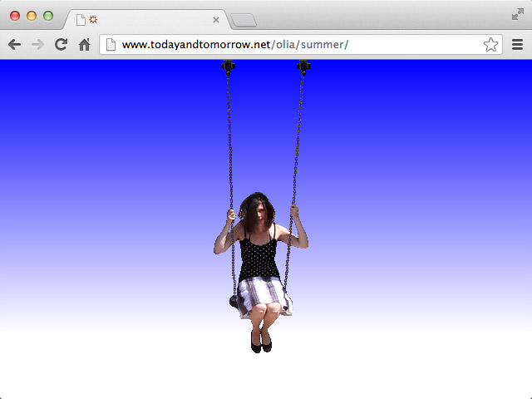
Task: Zoom the window with the green button
Action: (48, 16)
